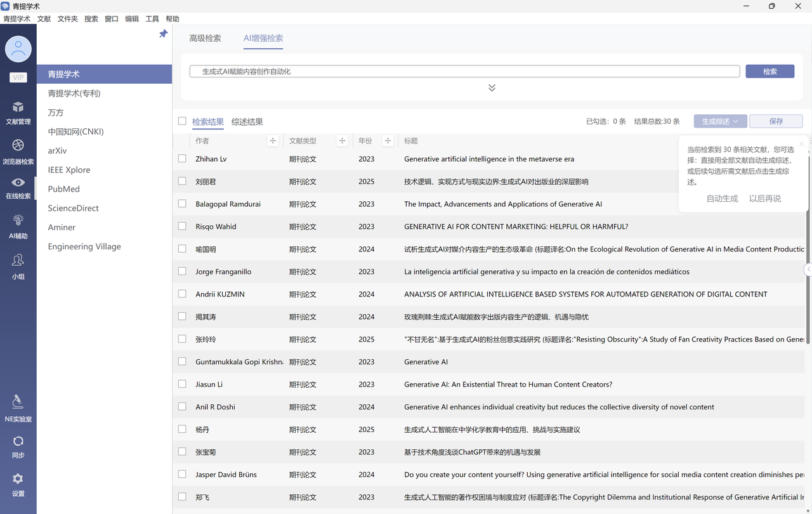Check the Jiasun Li row checkbox
Viewport: 812px width, 514px height.
coord(182,384)
